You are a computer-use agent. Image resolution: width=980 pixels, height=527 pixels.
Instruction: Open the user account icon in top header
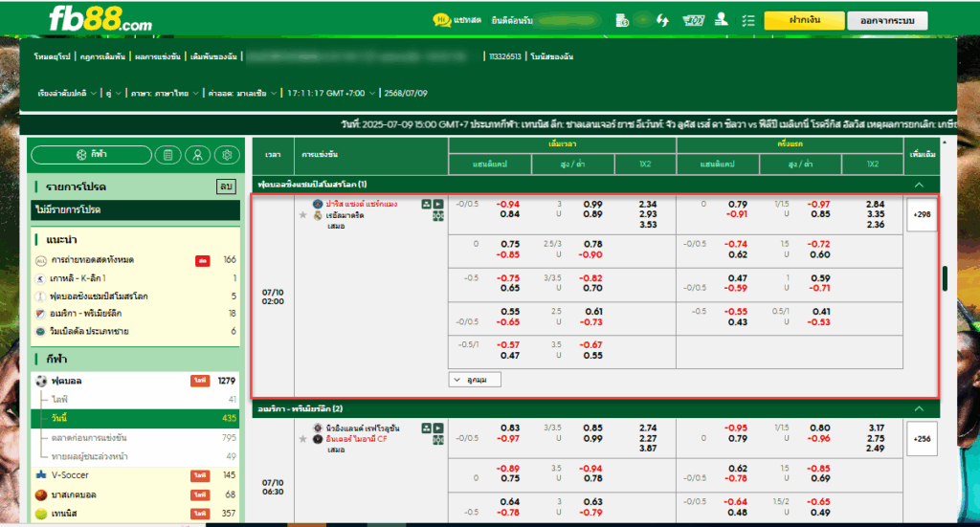[x=722, y=20]
